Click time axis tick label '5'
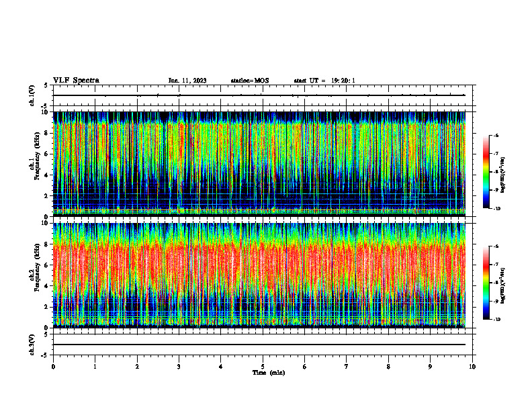The width and height of the screenshot is (532, 411). click(x=263, y=367)
